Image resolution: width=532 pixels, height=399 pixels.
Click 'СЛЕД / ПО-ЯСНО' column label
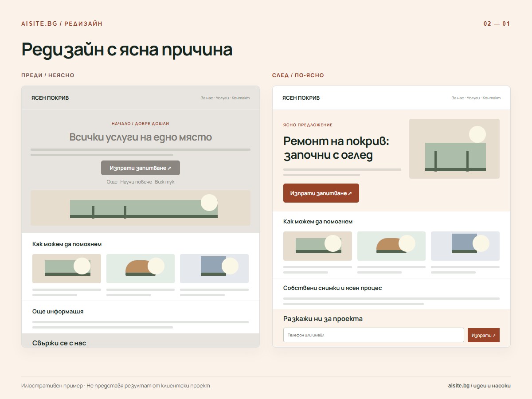pos(298,75)
